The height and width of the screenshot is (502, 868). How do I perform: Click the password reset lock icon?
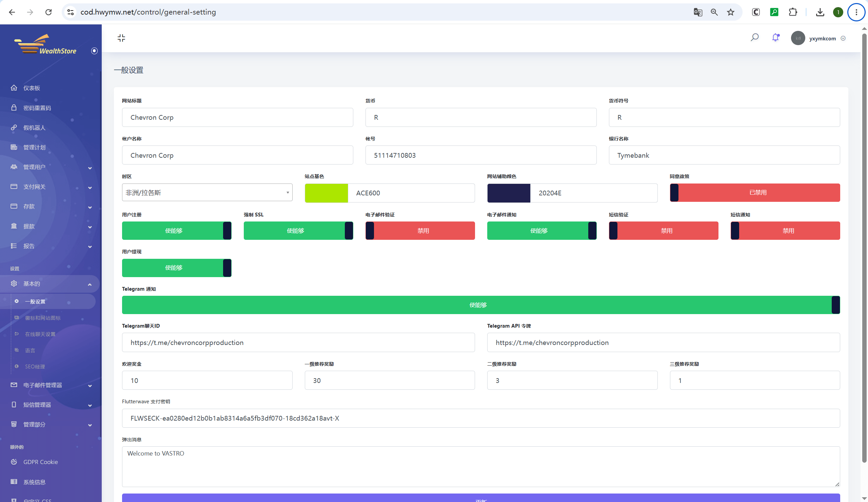point(14,108)
